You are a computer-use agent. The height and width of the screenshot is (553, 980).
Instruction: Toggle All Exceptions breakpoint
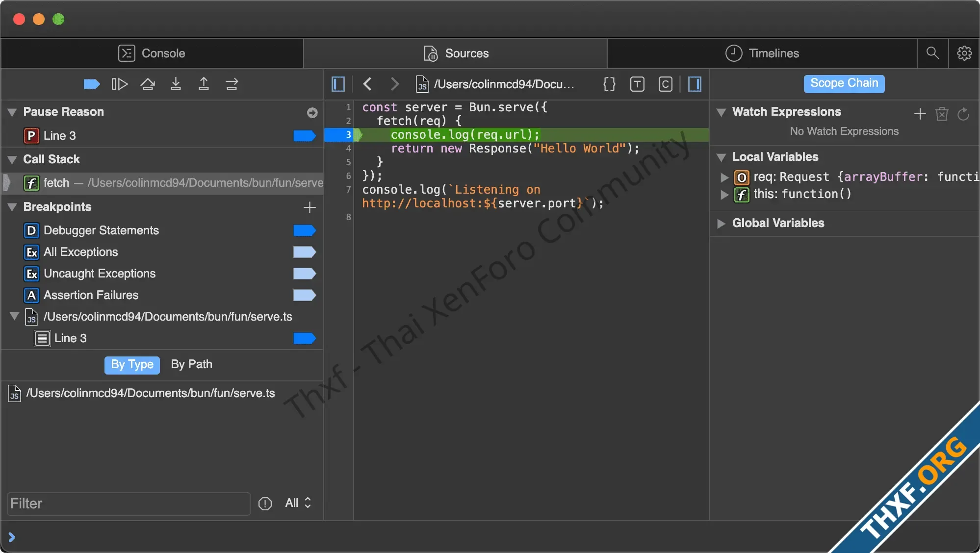pos(305,252)
